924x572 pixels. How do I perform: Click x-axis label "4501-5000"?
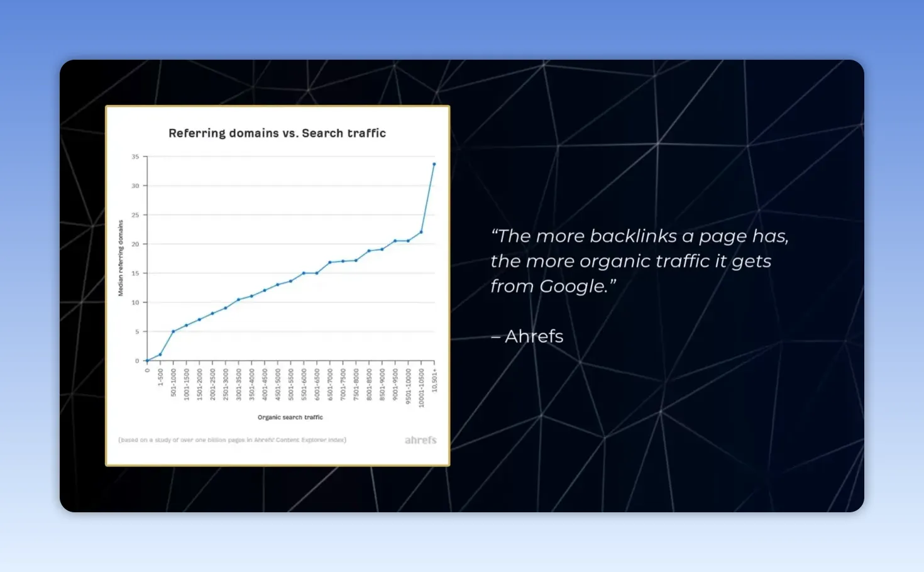point(278,385)
